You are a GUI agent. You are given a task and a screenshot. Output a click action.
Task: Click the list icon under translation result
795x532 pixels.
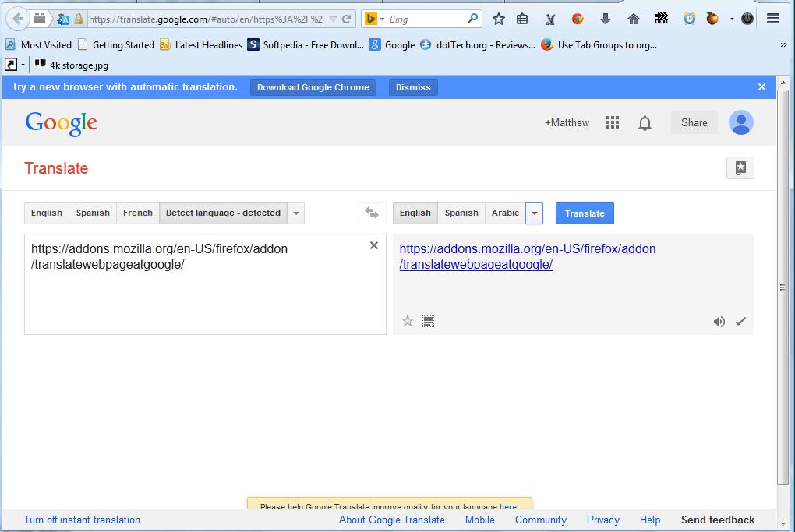(x=428, y=321)
